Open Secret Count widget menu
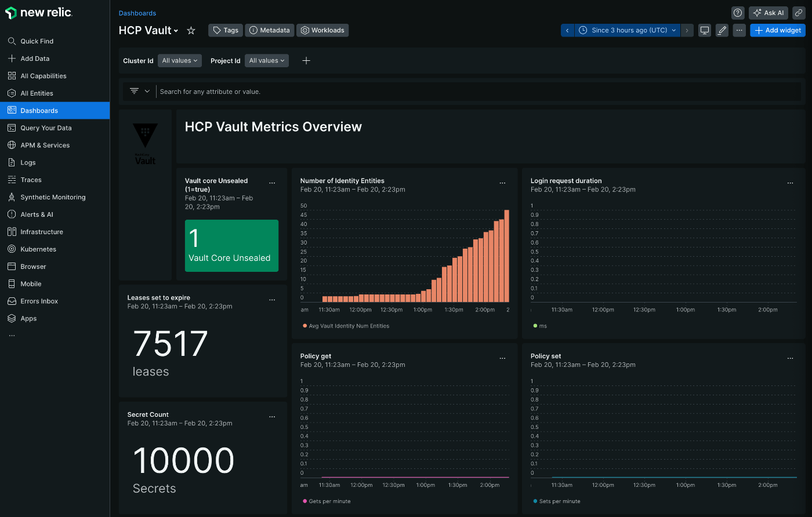 (272, 417)
